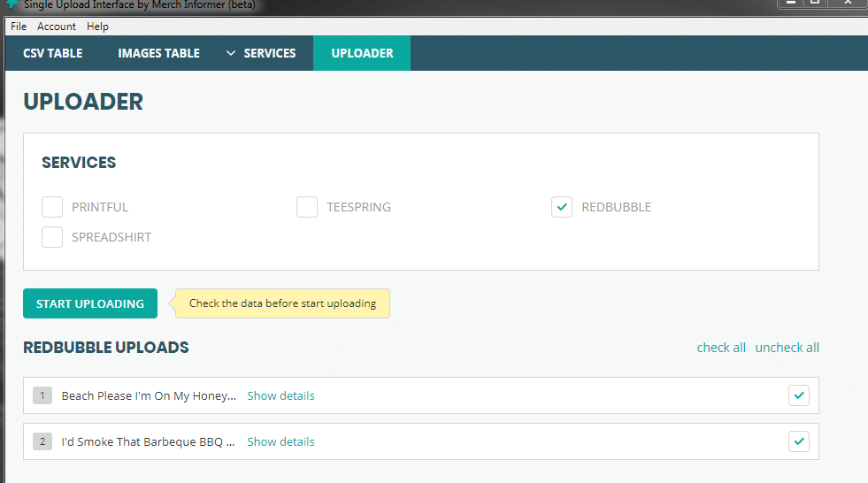
Task: Uncheck the Barbeque BBQ upload row checkbox
Action: [x=799, y=441]
